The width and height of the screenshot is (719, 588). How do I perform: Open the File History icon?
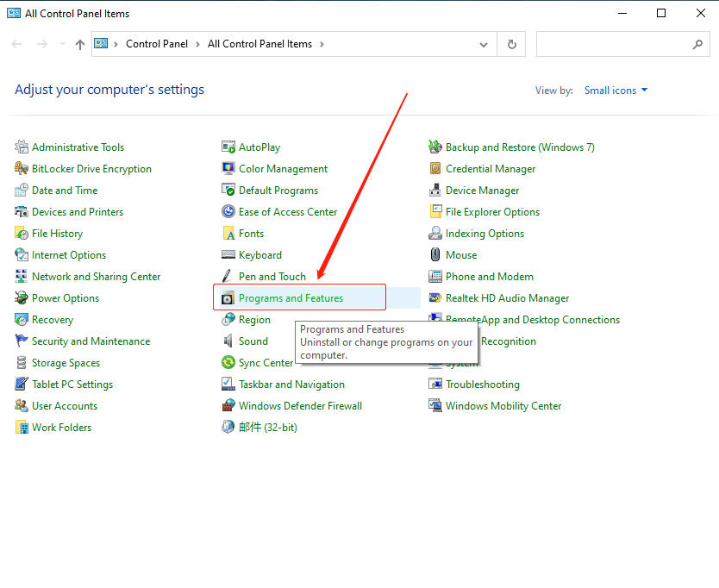coord(21,233)
